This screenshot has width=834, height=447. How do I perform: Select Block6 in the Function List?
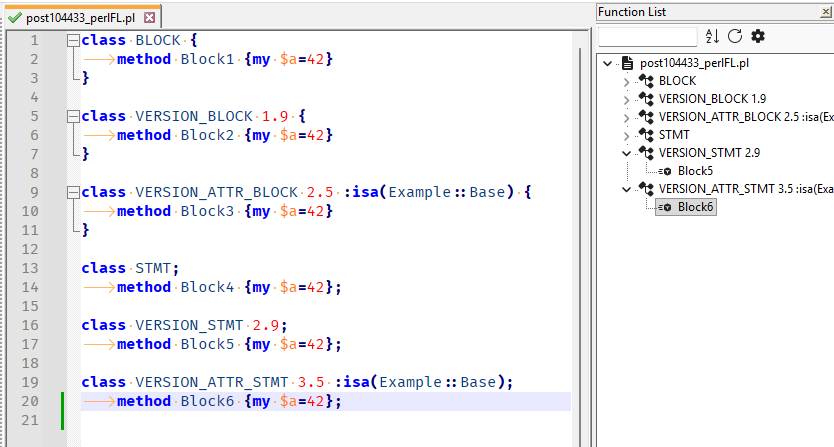(x=695, y=207)
